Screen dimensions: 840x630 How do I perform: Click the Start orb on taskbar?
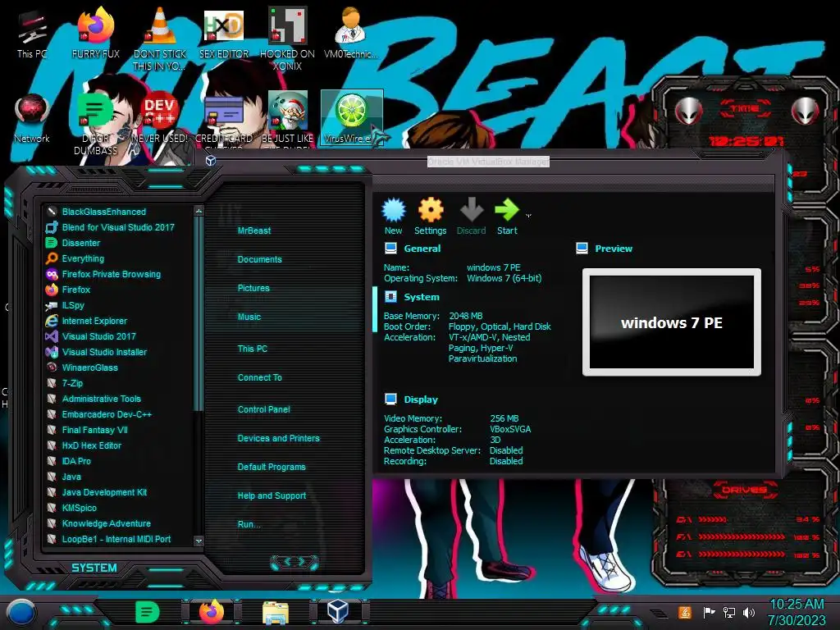pyautogui.click(x=21, y=613)
